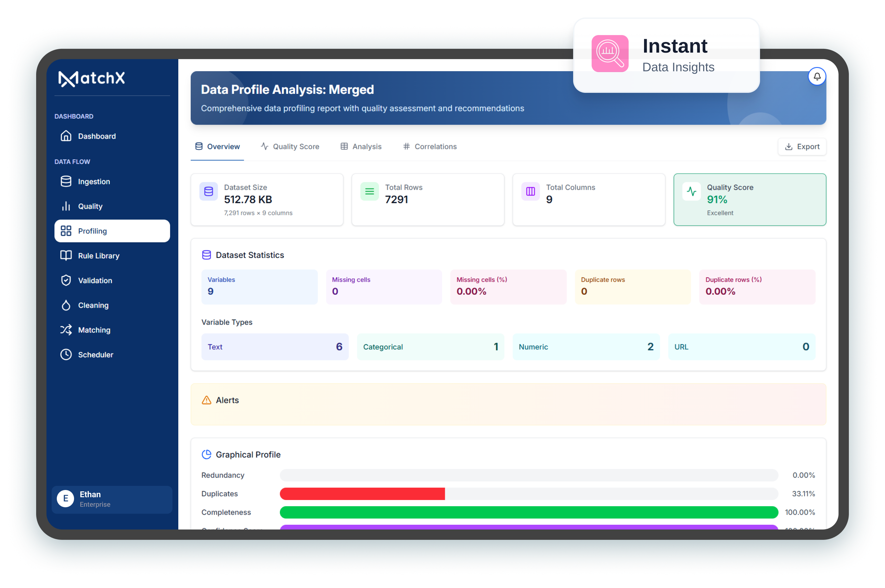The image size is (885, 588).
Task: Switch to the Analysis tab
Action: (366, 146)
